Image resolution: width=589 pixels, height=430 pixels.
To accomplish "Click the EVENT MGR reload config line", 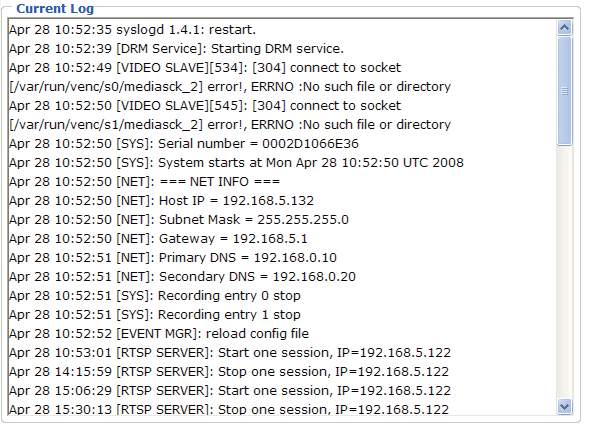I will click(x=159, y=334).
